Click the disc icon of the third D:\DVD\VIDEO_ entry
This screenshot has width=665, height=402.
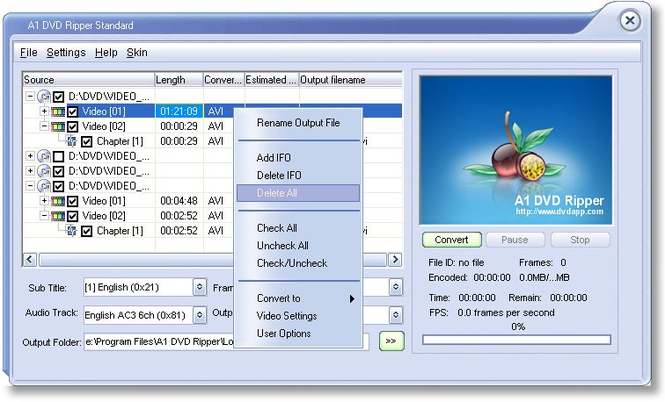point(43,171)
